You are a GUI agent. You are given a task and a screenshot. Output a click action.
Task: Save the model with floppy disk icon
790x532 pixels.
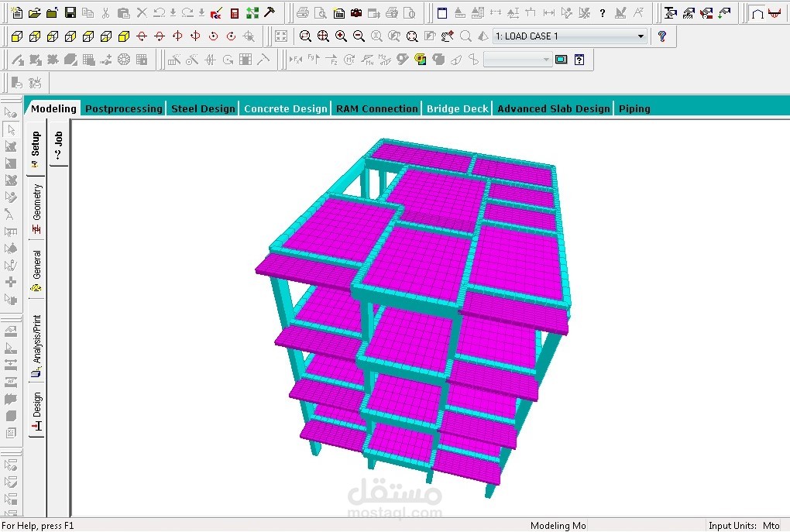pyautogui.click(x=70, y=12)
